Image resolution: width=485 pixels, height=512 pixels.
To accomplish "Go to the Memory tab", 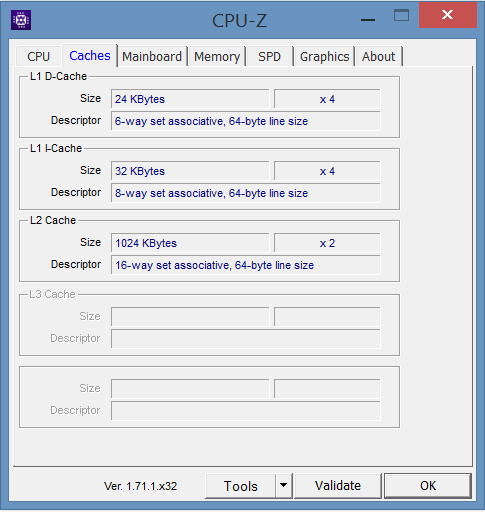I will (x=217, y=56).
